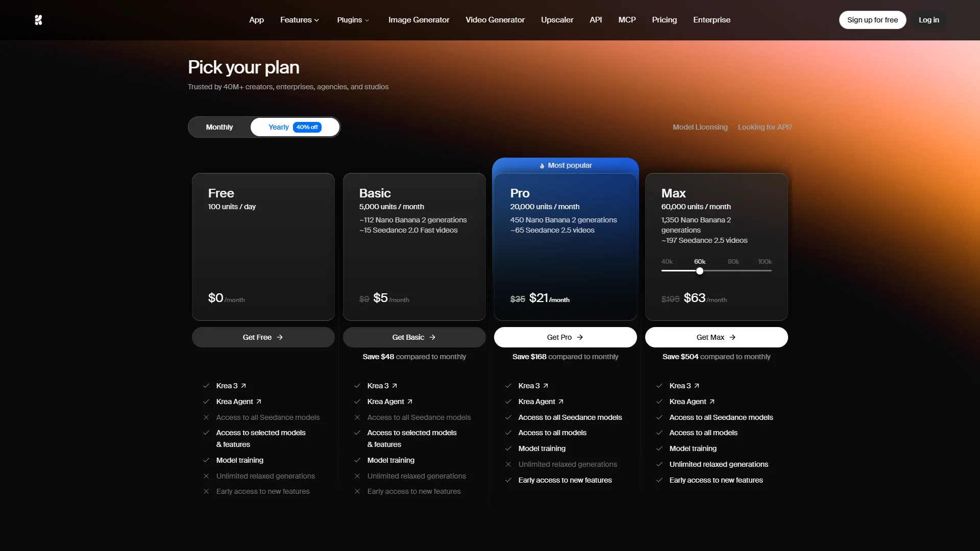Open the Krea Agent link in the Pro plan
Screen dimensions: 980x551
pyautogui.click(x=541, y=402)
